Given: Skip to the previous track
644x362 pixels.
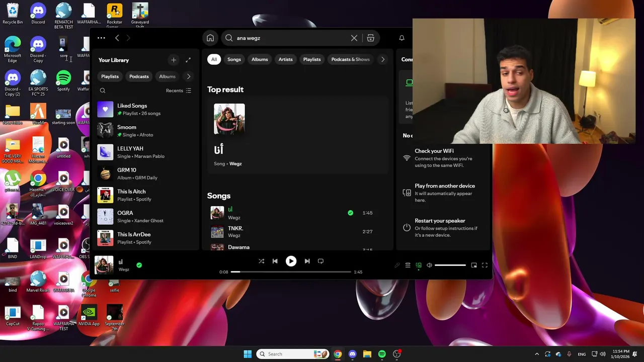Looking at the screenshot, I should [x=275, y=261].
